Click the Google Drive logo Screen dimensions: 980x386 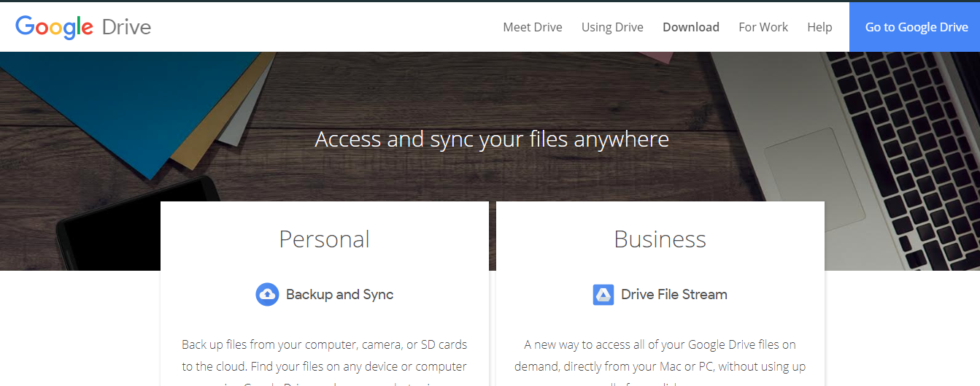pyautogui.click(x=83, y=27)
